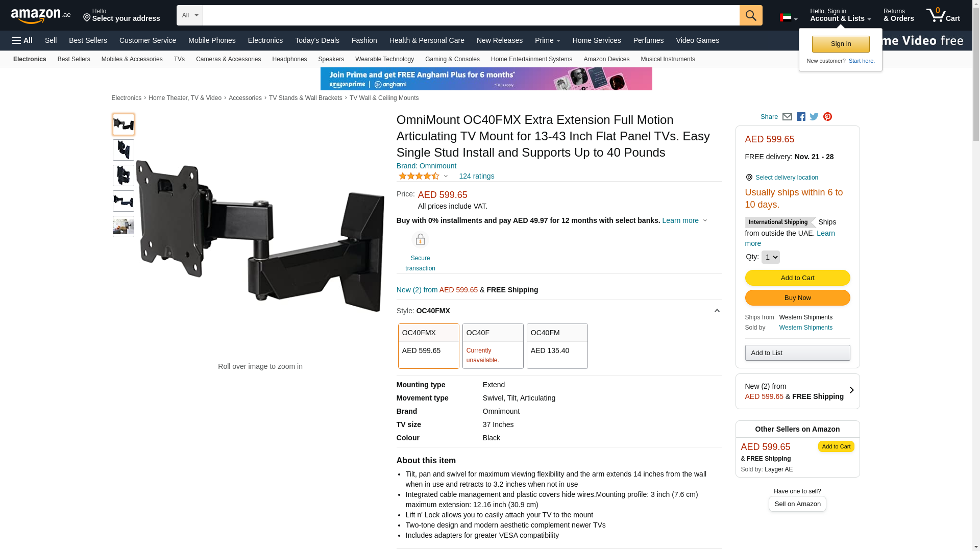Open the search category All dropdown
The height and width of the screenshot is (551, 980).
(x=190, y=15)
